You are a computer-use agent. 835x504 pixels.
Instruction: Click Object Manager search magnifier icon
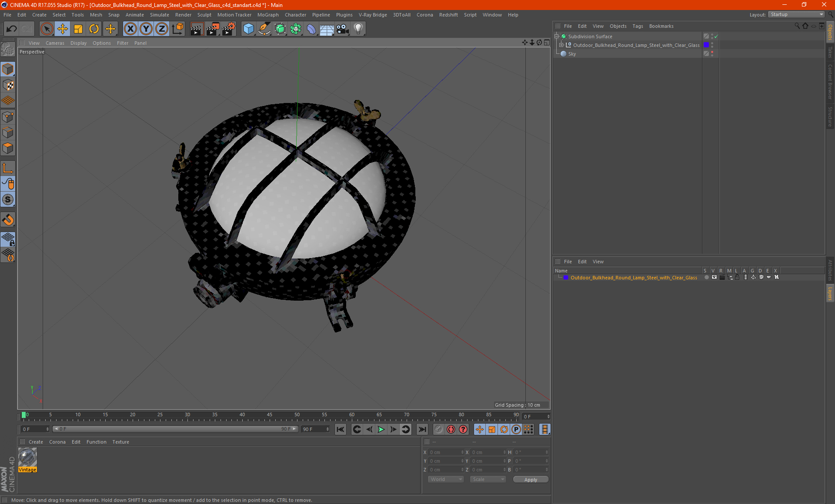coord(797,26)
